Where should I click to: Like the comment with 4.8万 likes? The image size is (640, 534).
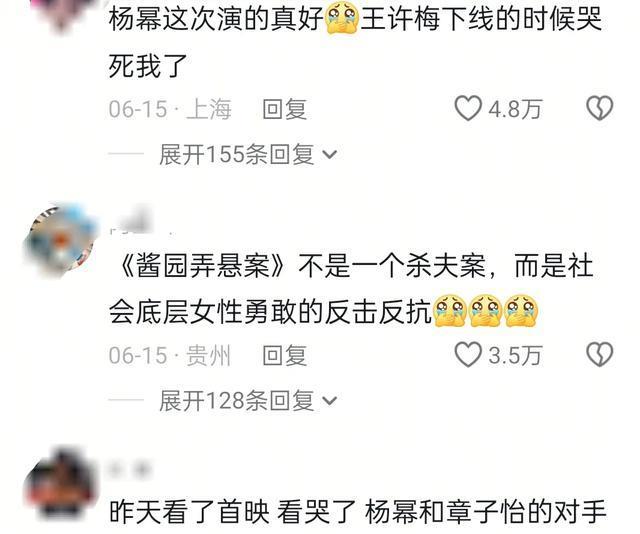pos(468,109)
